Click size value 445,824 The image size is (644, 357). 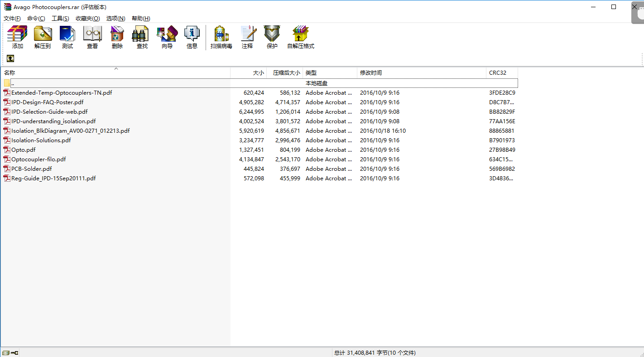point(254,169)
